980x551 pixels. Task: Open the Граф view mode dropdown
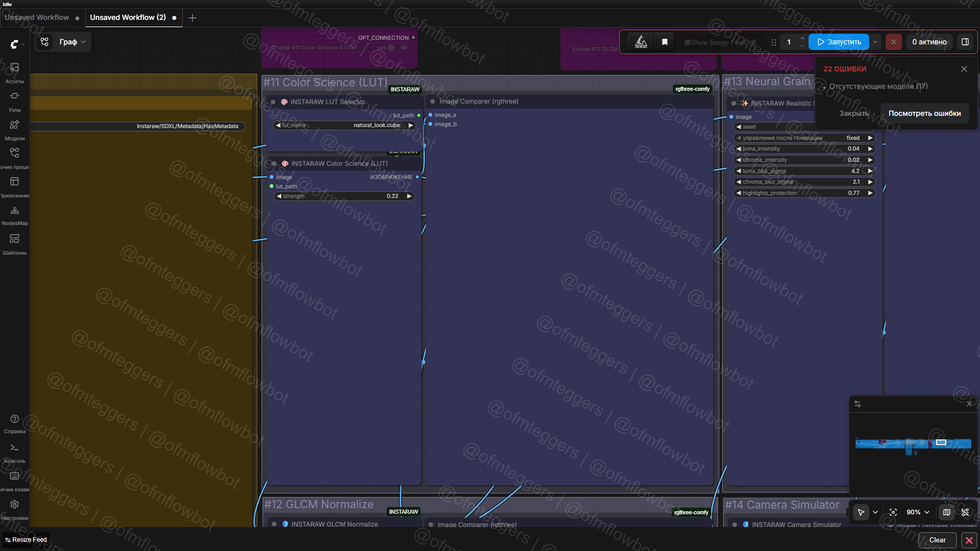point(72,42)
